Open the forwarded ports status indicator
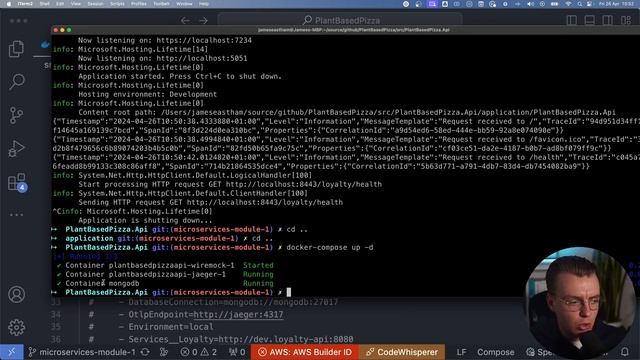The image size is (640, 360). point(237,352)
